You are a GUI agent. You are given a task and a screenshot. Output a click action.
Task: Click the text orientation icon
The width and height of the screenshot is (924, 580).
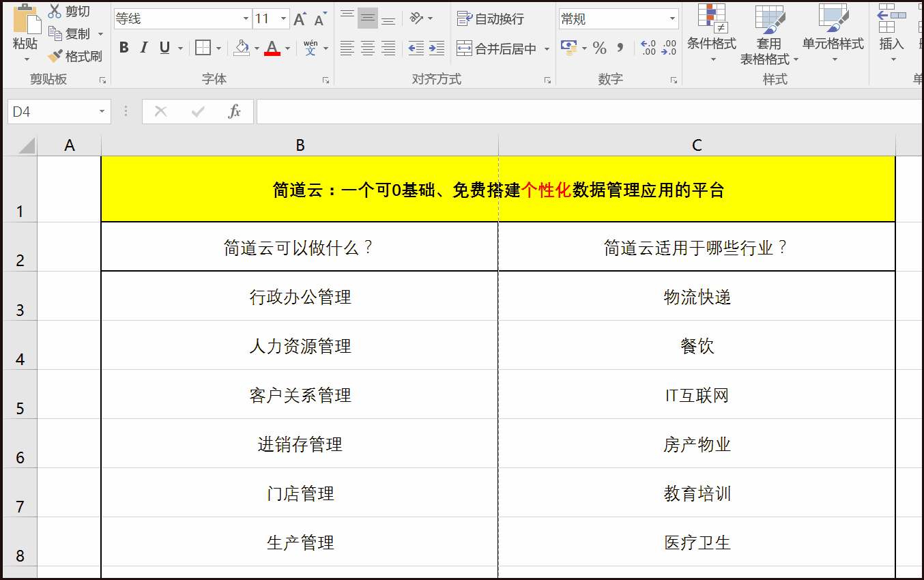click(x=417, y=18)
